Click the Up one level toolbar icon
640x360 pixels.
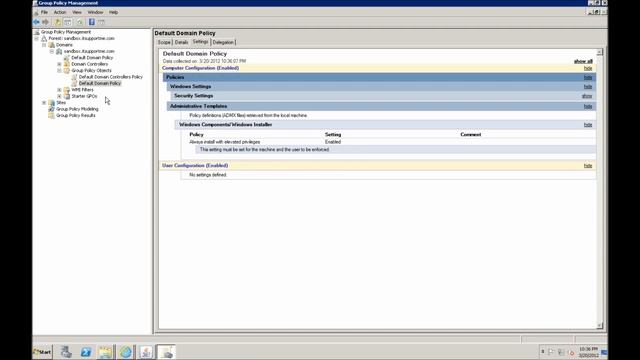pos(58,22)
